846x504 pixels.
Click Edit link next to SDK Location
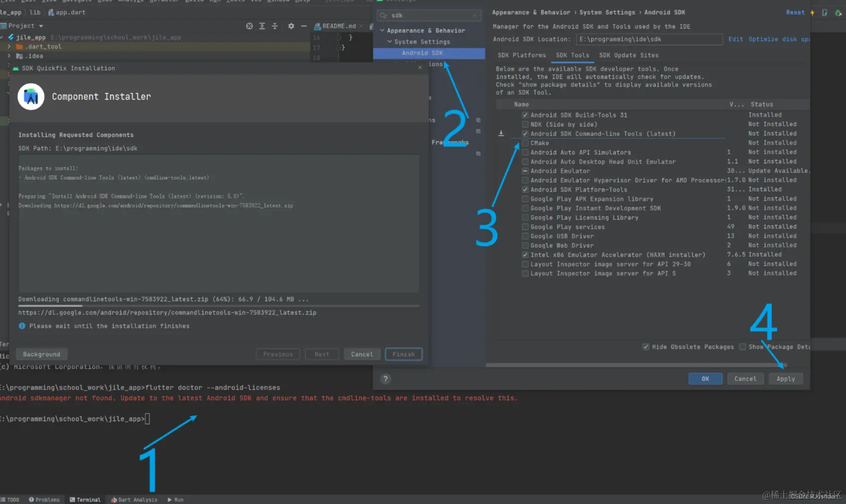coord(735,39)
